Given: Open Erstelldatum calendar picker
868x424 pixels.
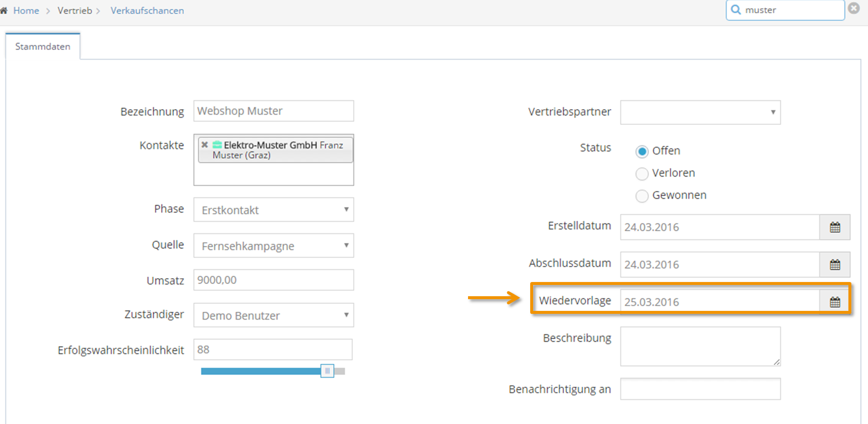Looking at the screenshot, I should click(835, 227).
